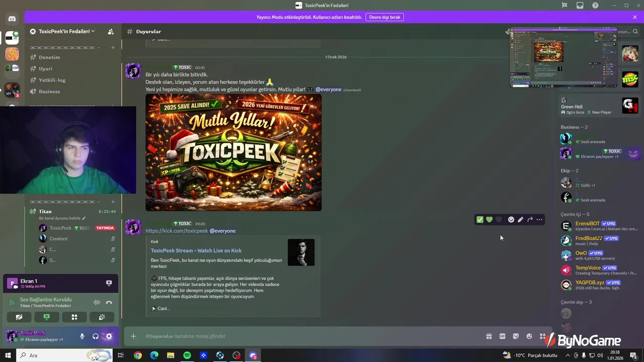Image resolution: width=644 pixels, height=362 pixels.
Task: Open user settings gear icon
Action: point(109,336)
